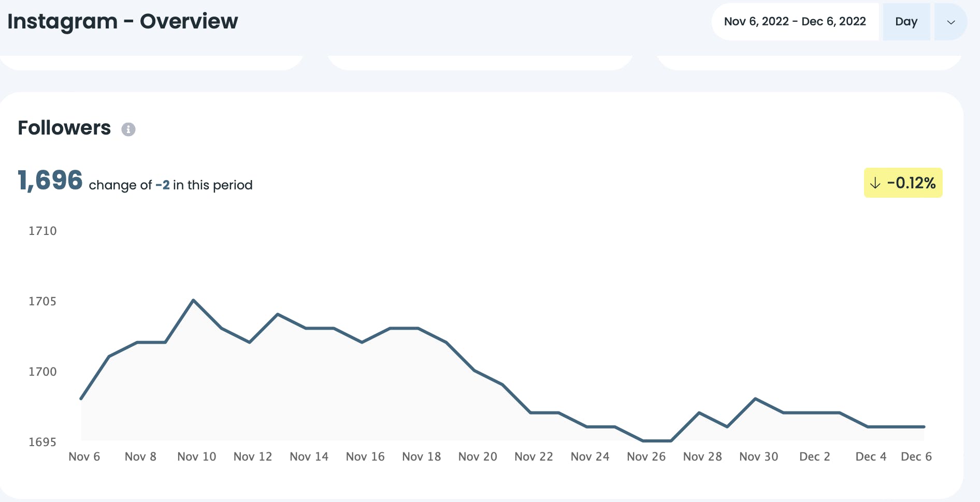Click the 1,696 follower count

pyautogui.click(x=50, y=181)
